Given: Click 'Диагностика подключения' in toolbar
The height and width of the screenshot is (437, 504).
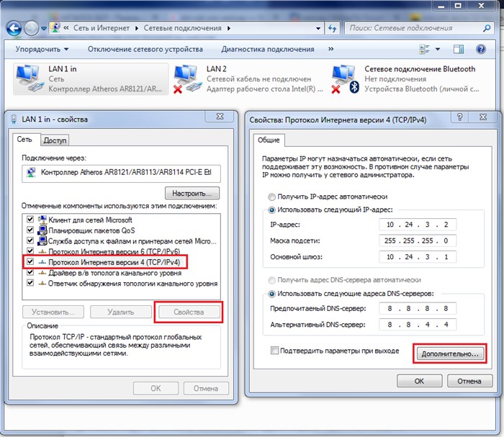Looking at the screenshot, I should pos(268,49).
